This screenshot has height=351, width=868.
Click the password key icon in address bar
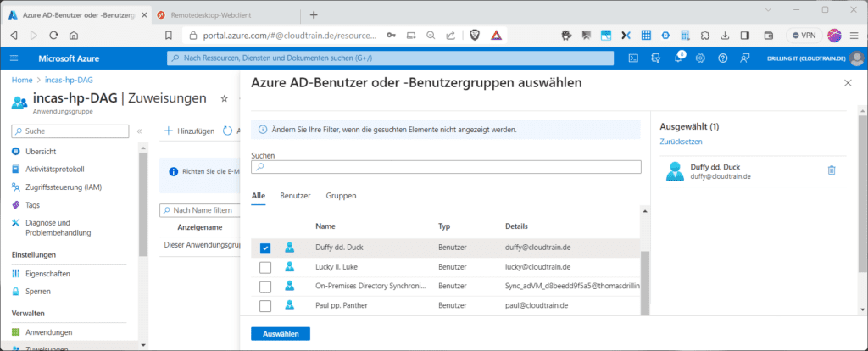coord(392,35)
